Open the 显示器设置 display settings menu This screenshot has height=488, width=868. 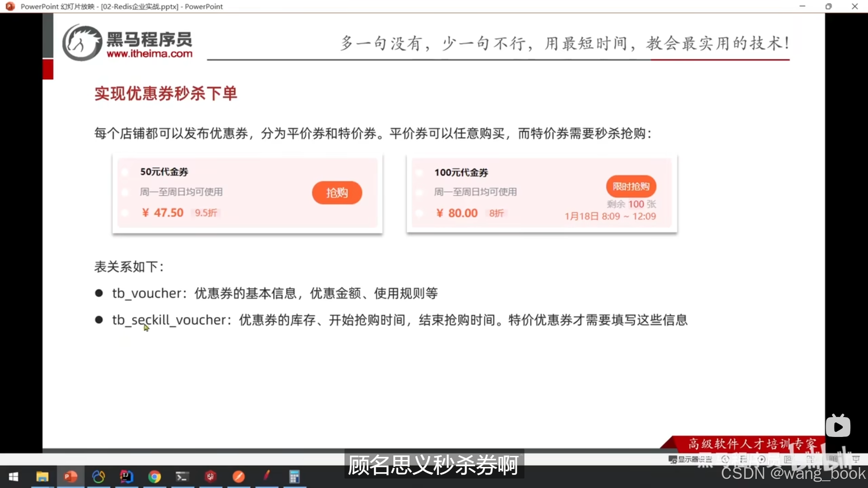689,460
